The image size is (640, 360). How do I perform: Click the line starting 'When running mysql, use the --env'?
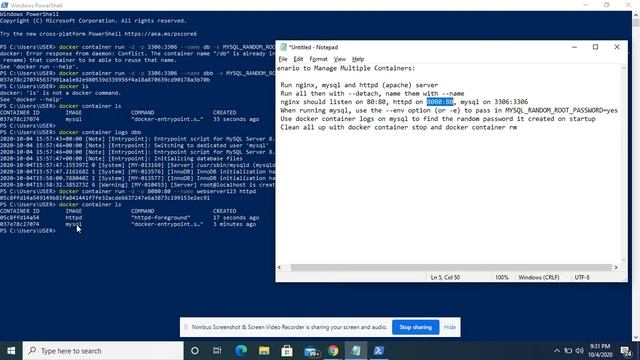tap(449, 110)
